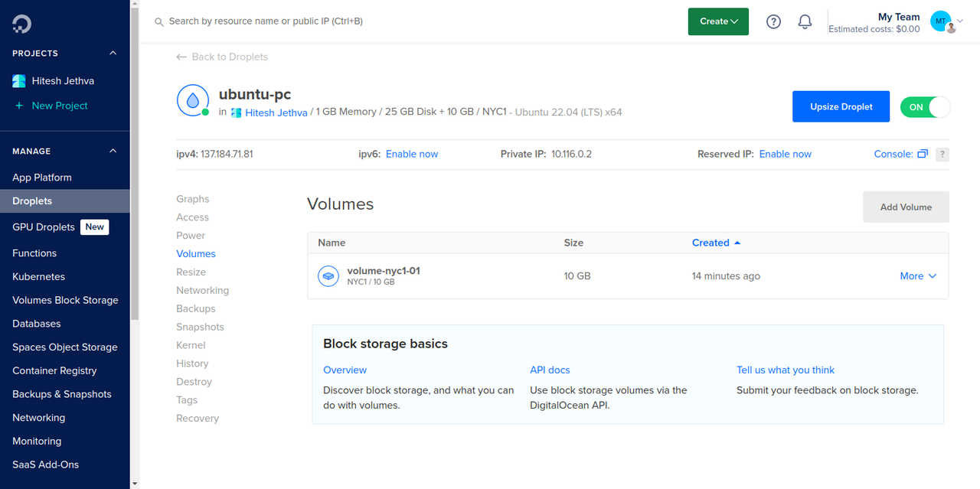The image size is (980, 489).
Task: Open the help question mark icon
Action: pos(773,22)
